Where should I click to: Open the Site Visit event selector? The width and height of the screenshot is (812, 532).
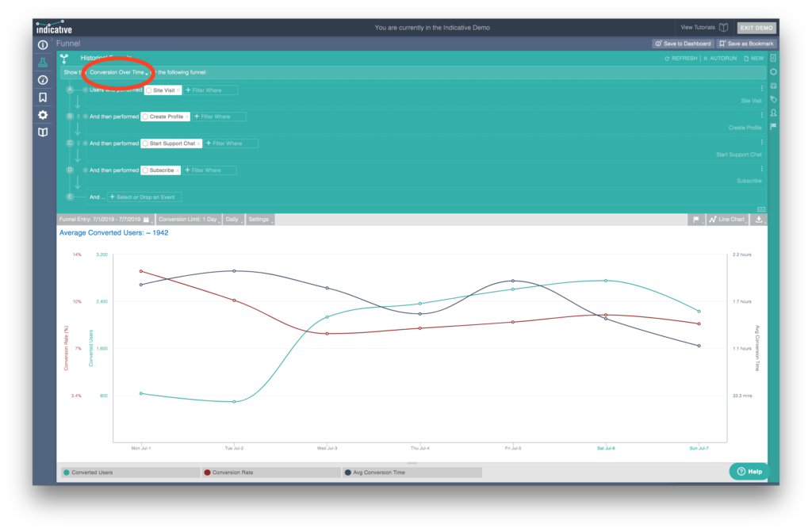click(x=163, y=90)
